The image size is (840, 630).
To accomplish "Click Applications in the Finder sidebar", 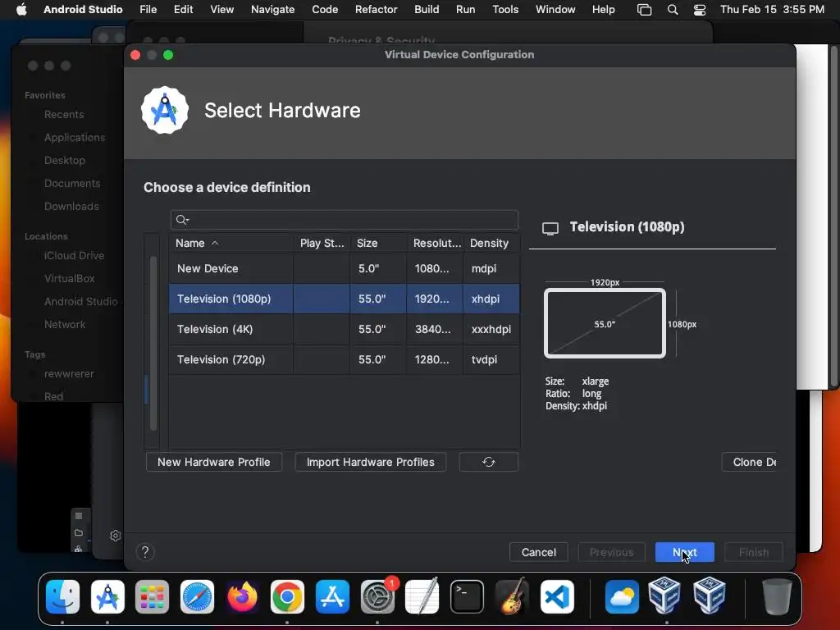I will pyautogui.click(x=75, y=137).
